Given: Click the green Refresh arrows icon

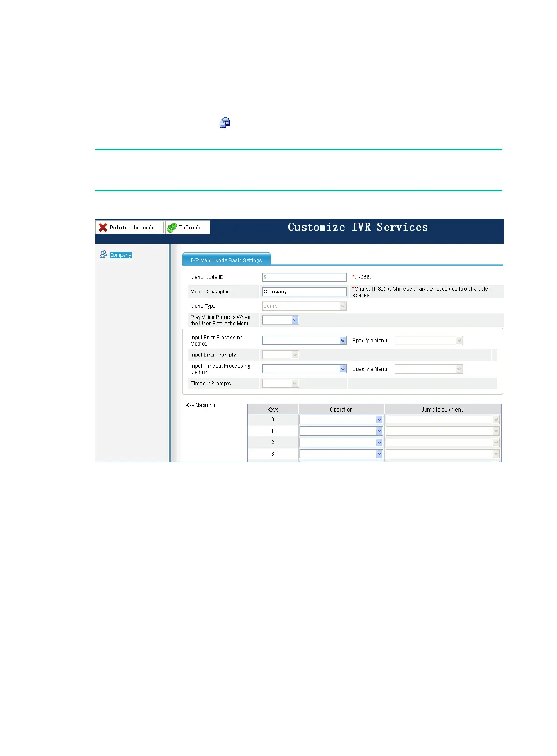Looking at the screenshot, I should [x=172, y=227].
